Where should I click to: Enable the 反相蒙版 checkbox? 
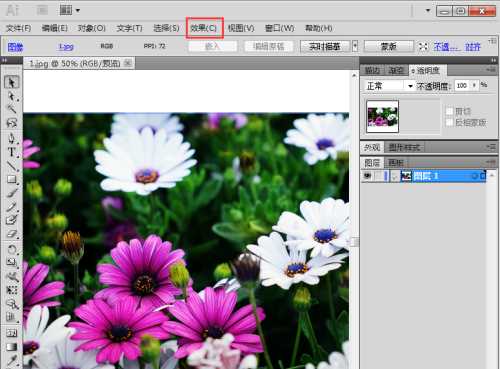449,122
